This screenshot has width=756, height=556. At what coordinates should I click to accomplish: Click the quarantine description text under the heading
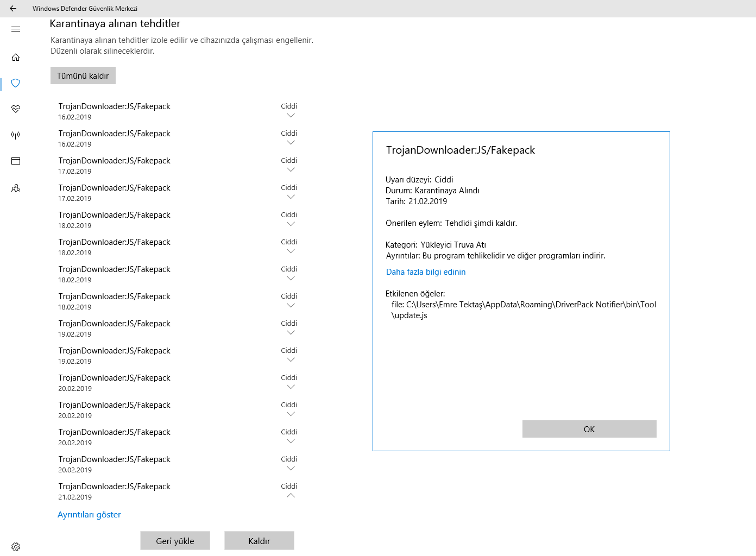point(182,46)
